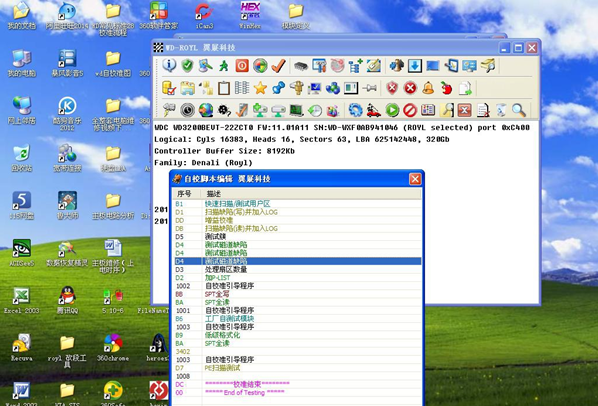Select row 3402 in script list
This screenshot has width=598, height=406.
coord(297,351)
